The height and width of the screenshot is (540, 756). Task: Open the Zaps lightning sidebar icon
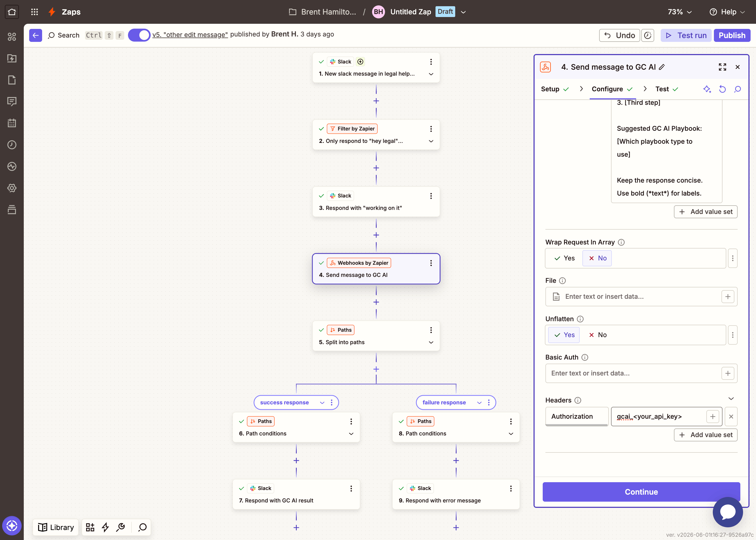(x=12, y=58)
